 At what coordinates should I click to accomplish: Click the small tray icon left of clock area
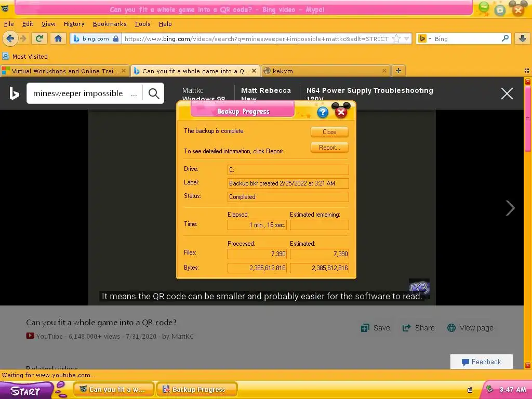tap(470, 390)
